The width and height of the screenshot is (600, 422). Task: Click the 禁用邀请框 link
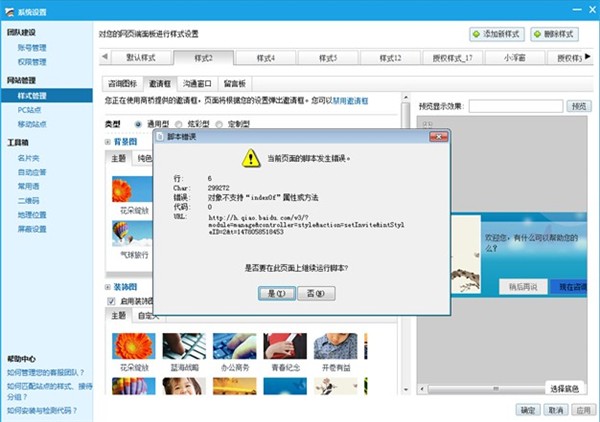(351, 101)
